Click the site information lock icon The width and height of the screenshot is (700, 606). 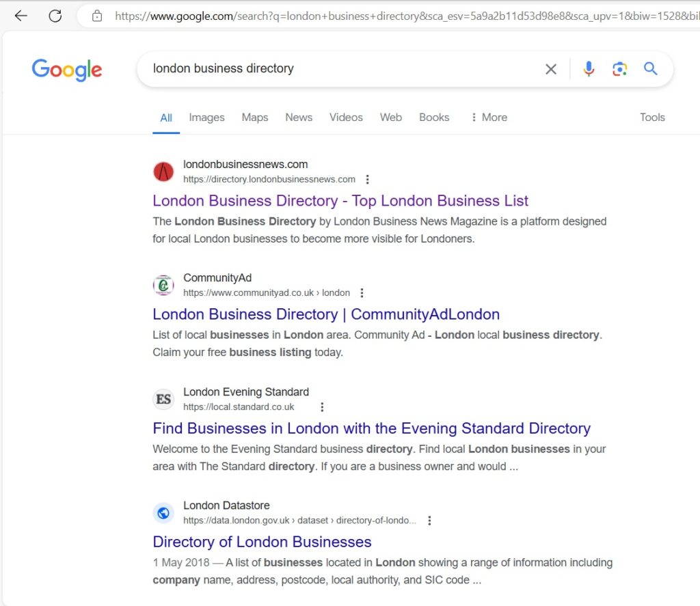click(x=97, y=16)
